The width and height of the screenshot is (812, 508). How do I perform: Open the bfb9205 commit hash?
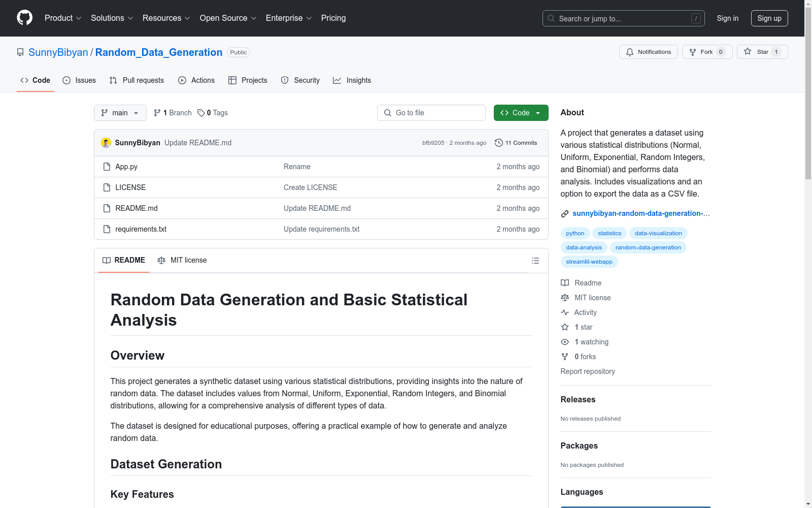point(433,143)
